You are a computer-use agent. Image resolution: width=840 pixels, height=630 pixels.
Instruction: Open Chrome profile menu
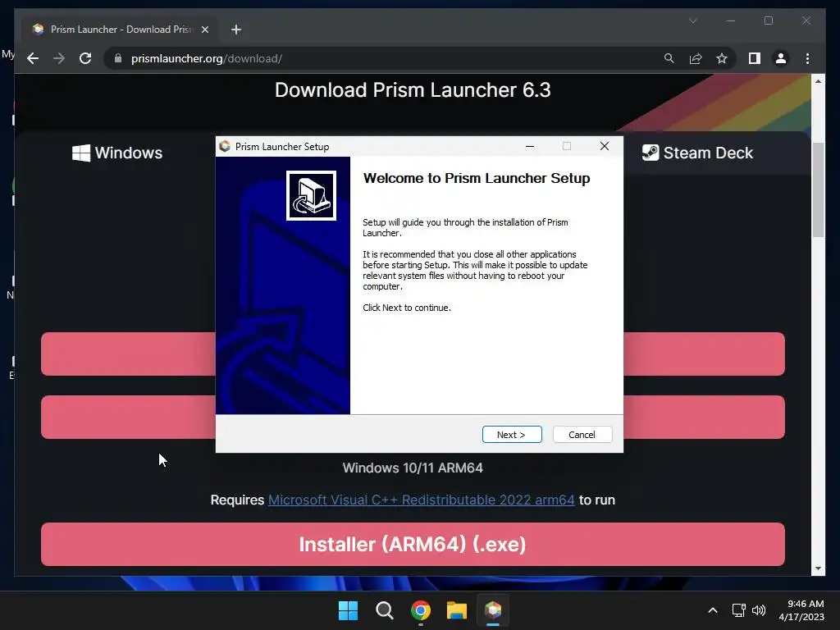[781, 58]
